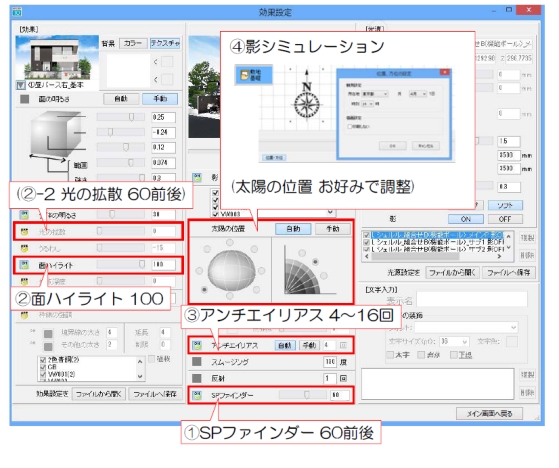
Task: Expand the dropdown arrow right of VW003
Action: point(330,212)
